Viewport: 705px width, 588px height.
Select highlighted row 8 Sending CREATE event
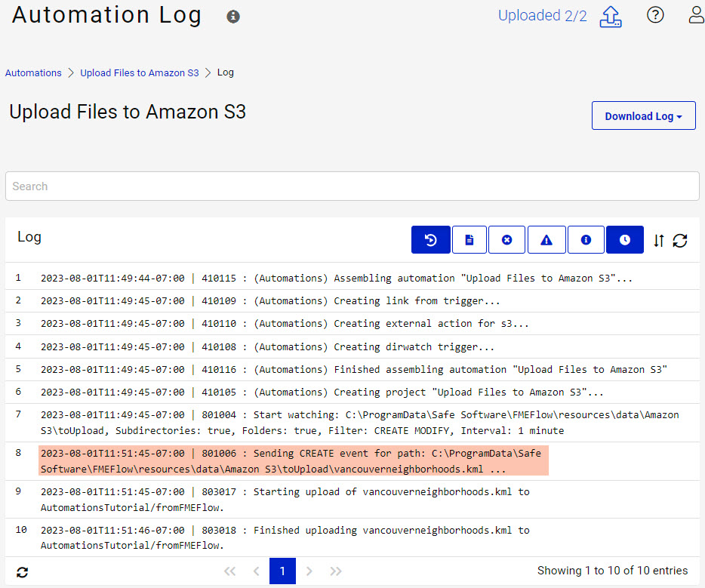(352, 461)
